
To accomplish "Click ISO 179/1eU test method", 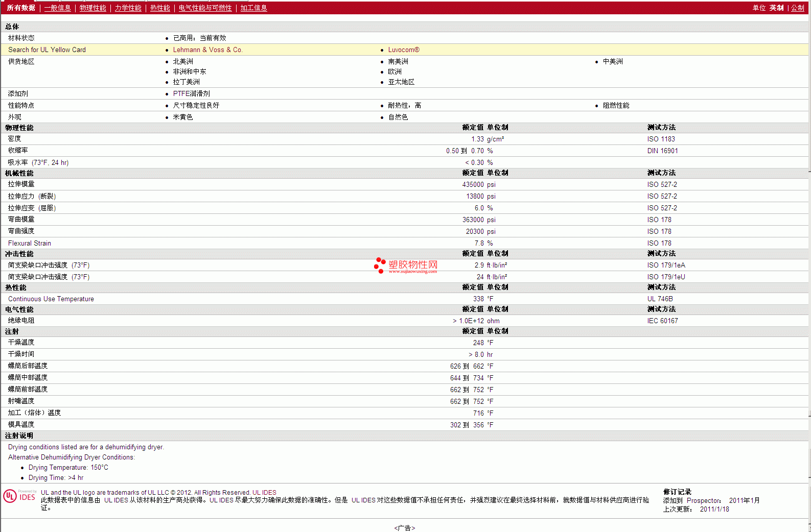I will click(666, 277).
